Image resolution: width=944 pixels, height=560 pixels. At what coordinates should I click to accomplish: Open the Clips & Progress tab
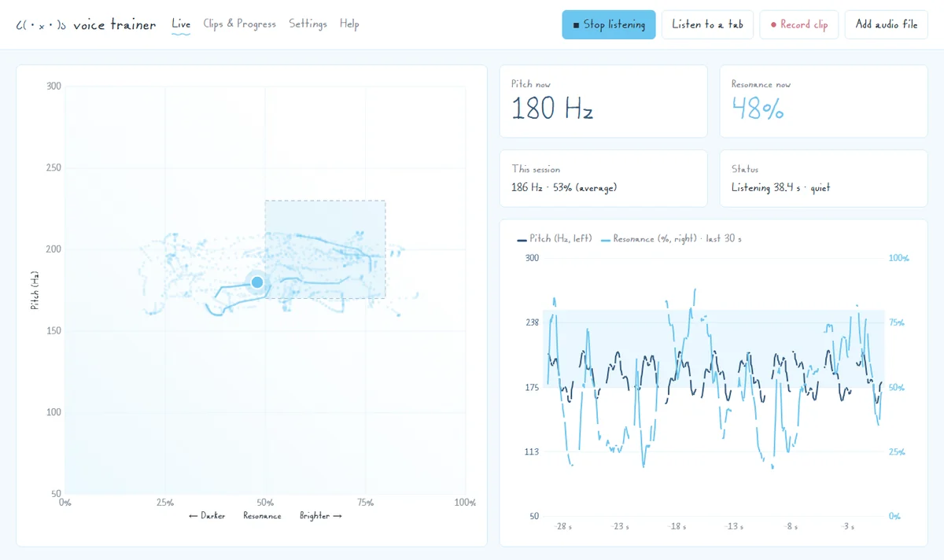tap(240, 24)
